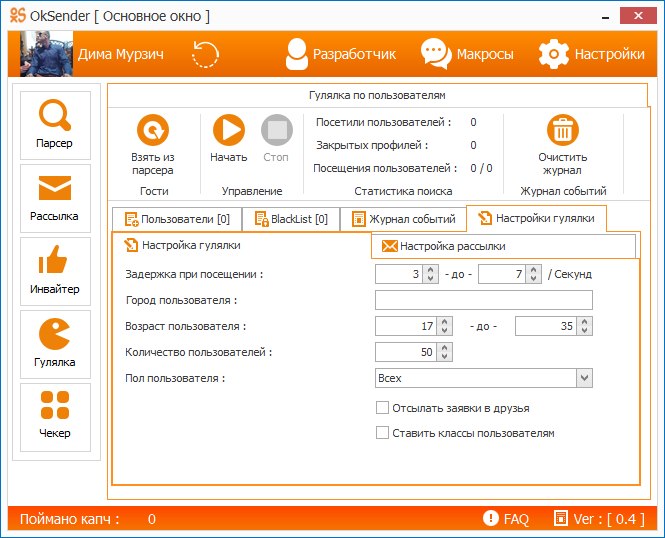The height and width of the screenshot is (538, 665).
Task: Increase minimum user age 17
Action: (444, 322)
